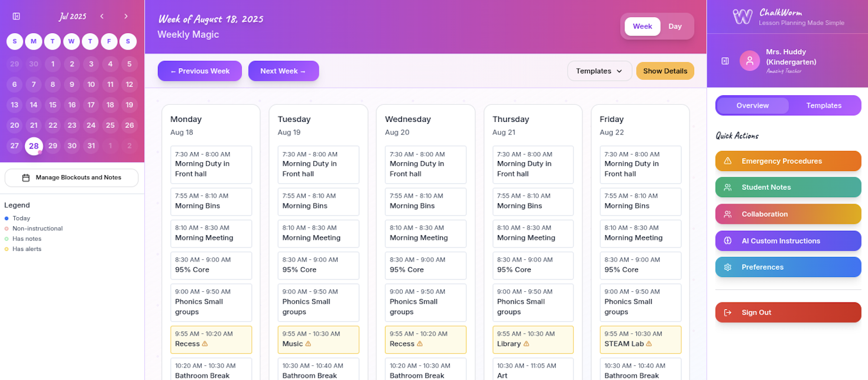Viewport: 868px width, 380px height.
Task: Click the alert icon on Monday Recess
Action: 205,344
